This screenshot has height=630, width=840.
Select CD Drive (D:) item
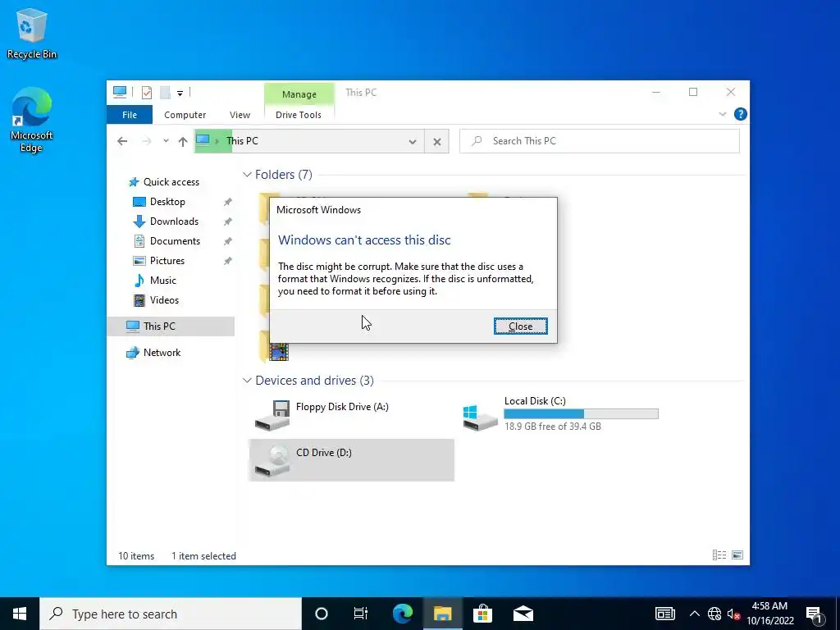coord(351,460)
